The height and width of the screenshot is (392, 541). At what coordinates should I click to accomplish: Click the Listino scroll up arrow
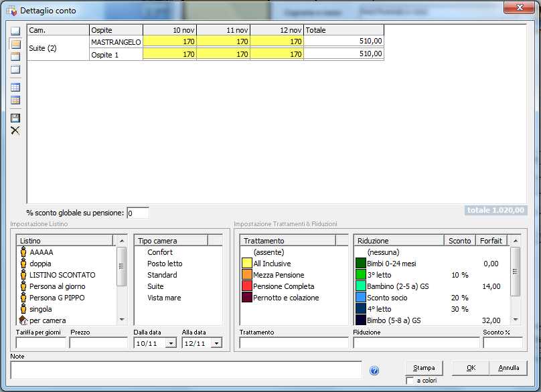pos(122,241)
